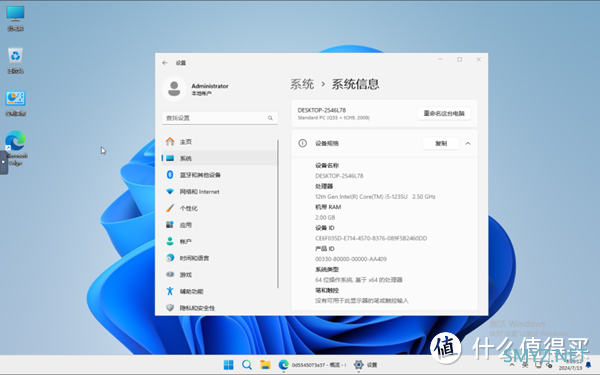Viewport: 600px width, 375px height.
Task: Click 重命名这台电脑 (Rename this PC) button
Action: tap(444, 113)
